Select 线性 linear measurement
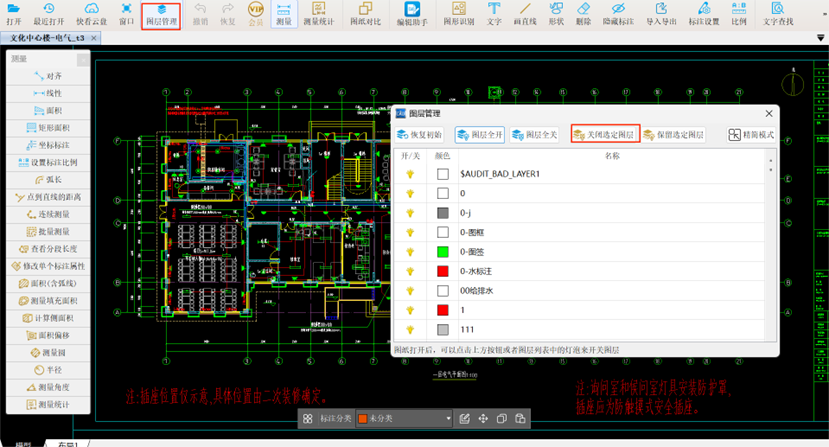This screenshot has height=447, width=829. point(48,94)
